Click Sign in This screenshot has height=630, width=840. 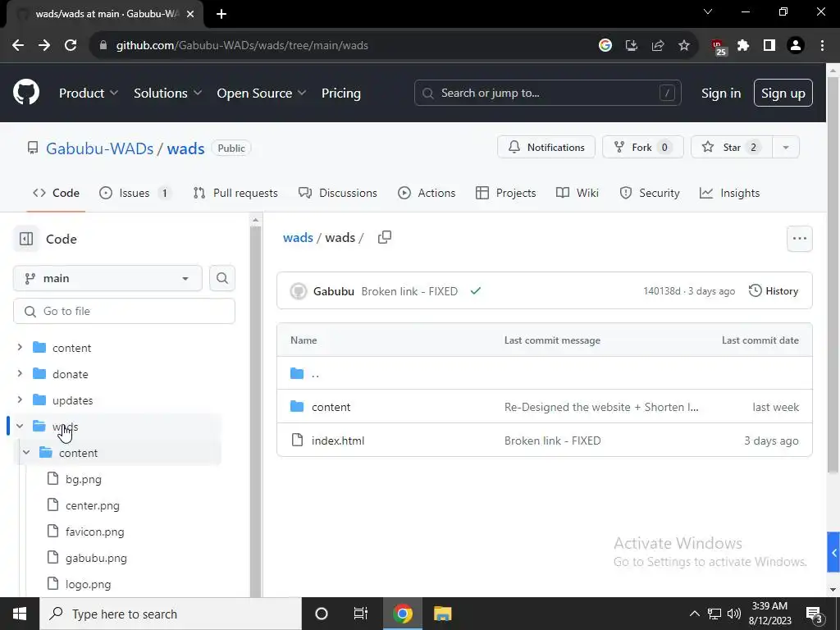[721, 94]
